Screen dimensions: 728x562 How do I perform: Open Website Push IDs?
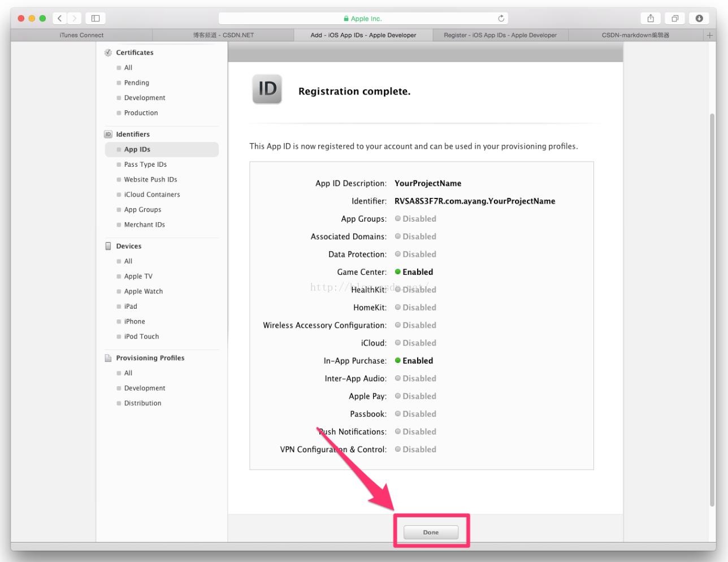(151, 180)
